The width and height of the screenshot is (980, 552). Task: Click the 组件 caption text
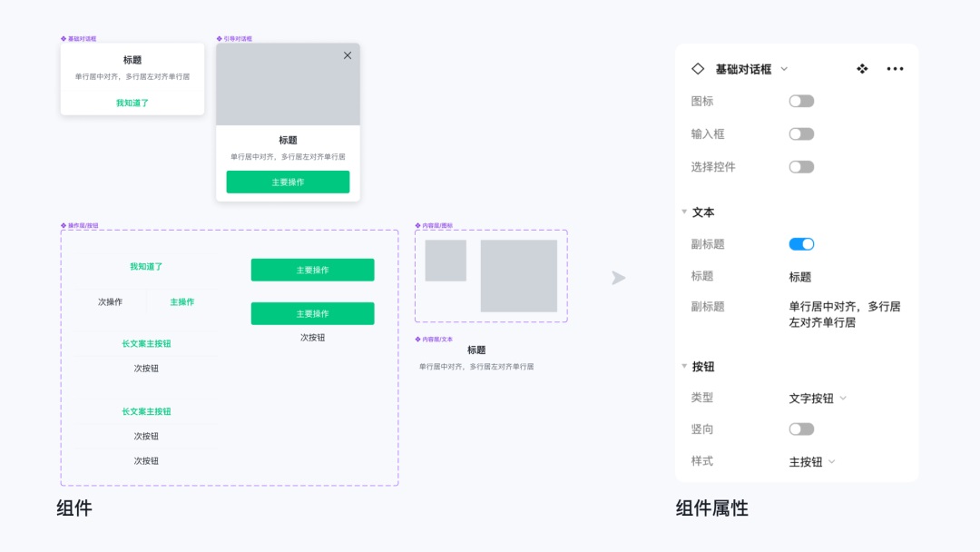click(x=74, y=508)
